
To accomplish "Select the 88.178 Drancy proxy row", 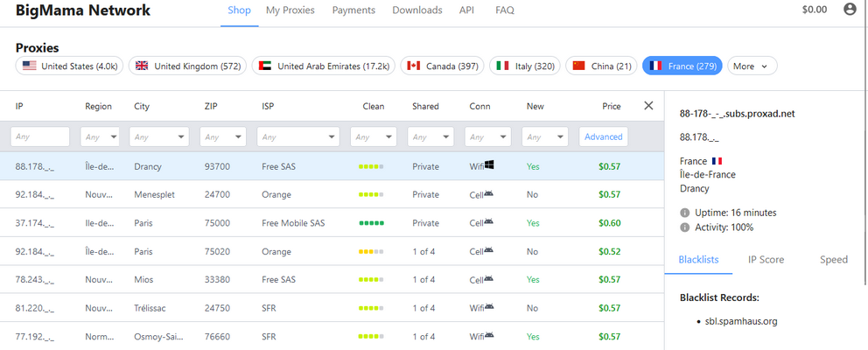I will [332, 167].
